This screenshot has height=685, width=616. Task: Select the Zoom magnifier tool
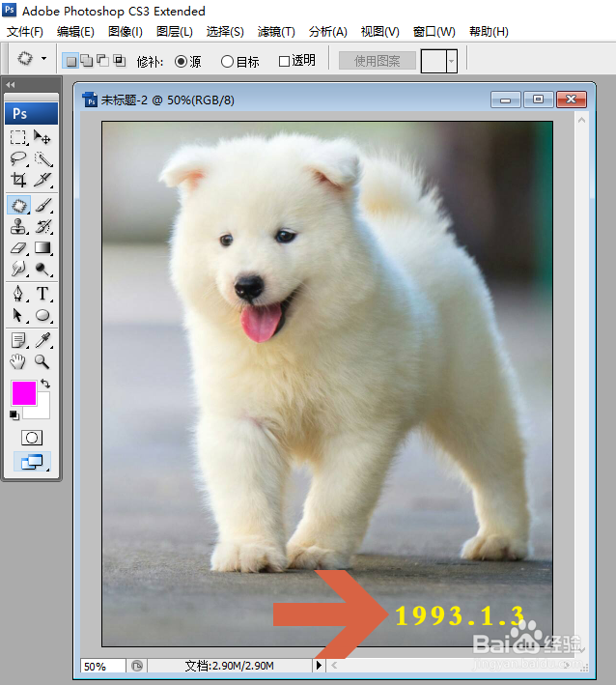point(42,361)
